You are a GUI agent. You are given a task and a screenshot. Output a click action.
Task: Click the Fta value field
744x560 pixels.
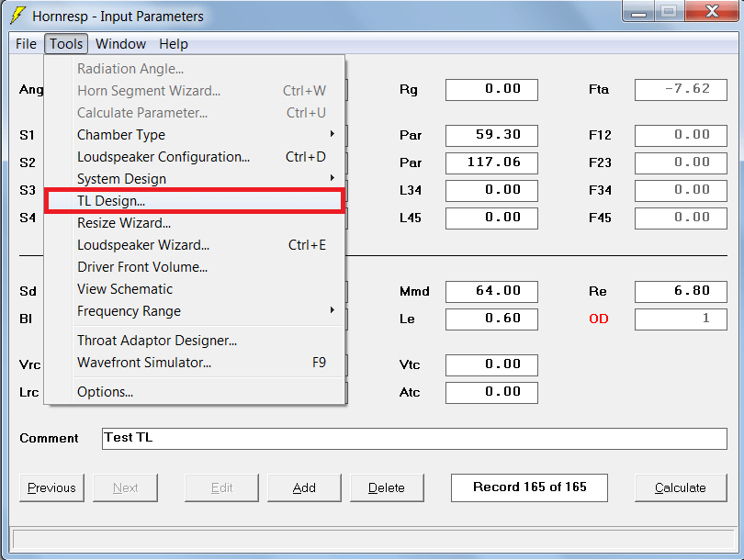coord(681,90)
